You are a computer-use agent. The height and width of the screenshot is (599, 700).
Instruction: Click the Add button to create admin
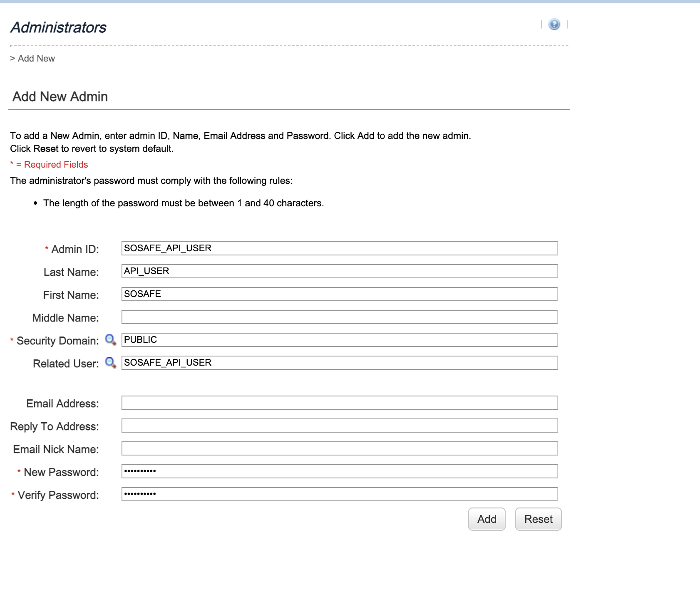(487, 519)
